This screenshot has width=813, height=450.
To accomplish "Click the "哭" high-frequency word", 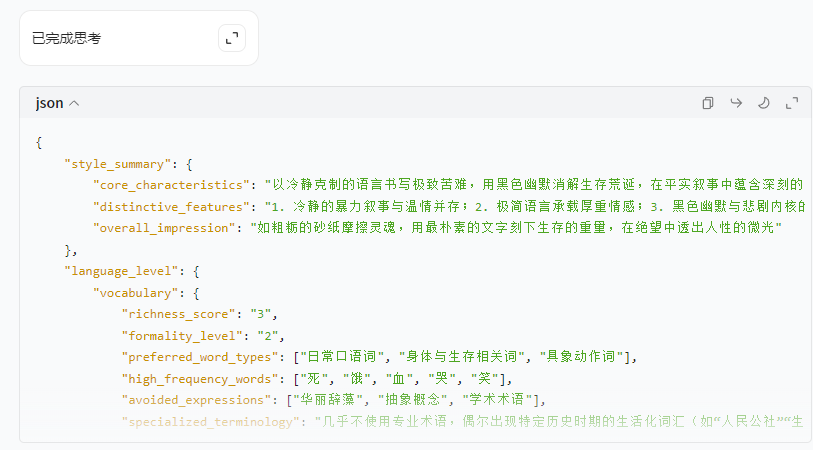I will click(x=441, y=378).
